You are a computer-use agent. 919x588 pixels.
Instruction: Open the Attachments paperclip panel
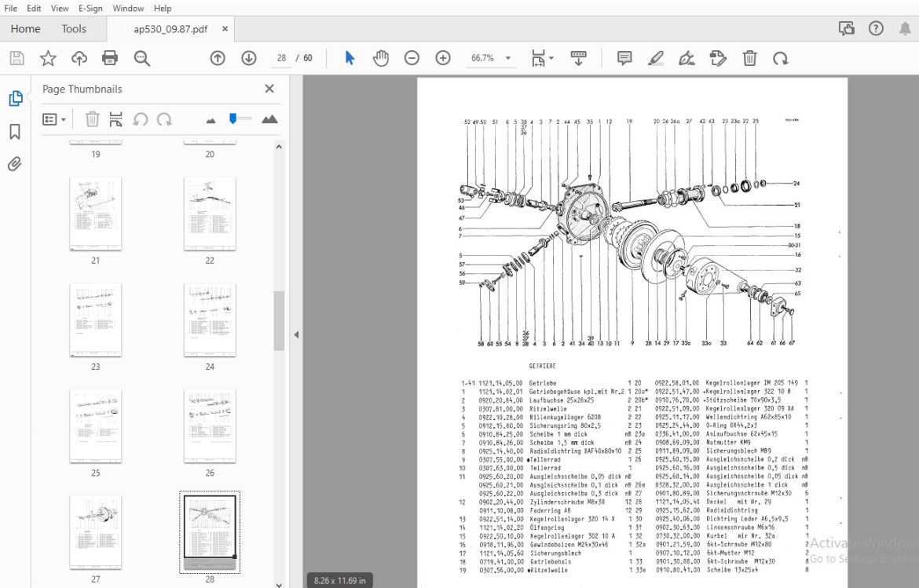coord(15,163)
